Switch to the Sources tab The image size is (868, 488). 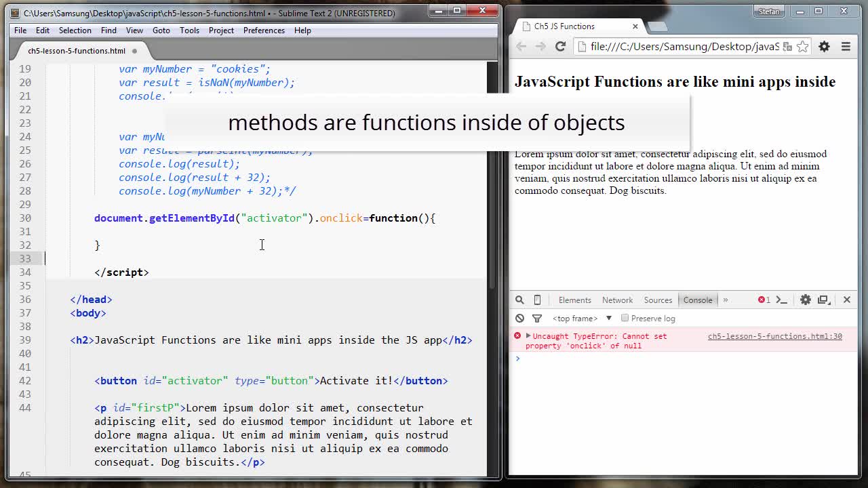pos(658,300)
